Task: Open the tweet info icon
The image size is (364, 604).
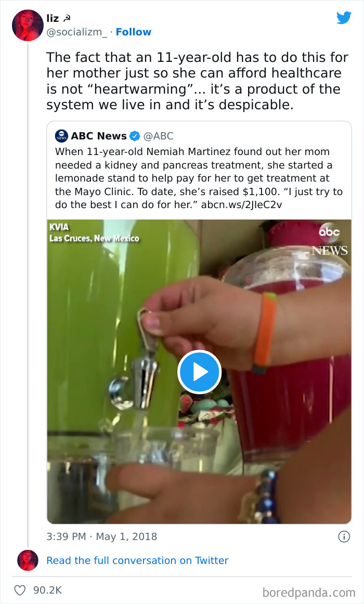Action: [x=344, y=536]
